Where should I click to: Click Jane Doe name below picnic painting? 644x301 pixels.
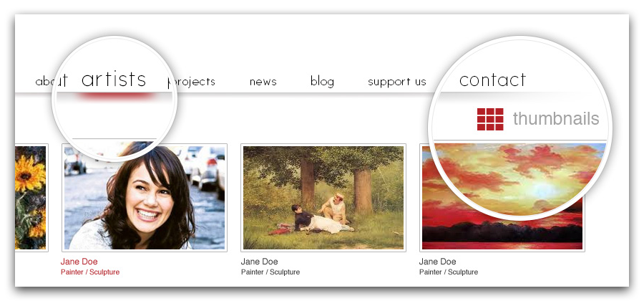tap(259, 262)
